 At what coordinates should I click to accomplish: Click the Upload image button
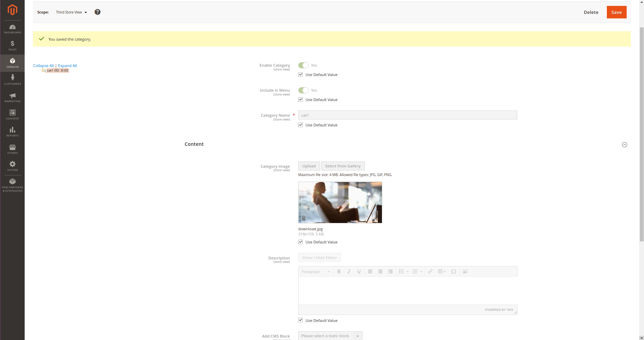pos(309,166)
